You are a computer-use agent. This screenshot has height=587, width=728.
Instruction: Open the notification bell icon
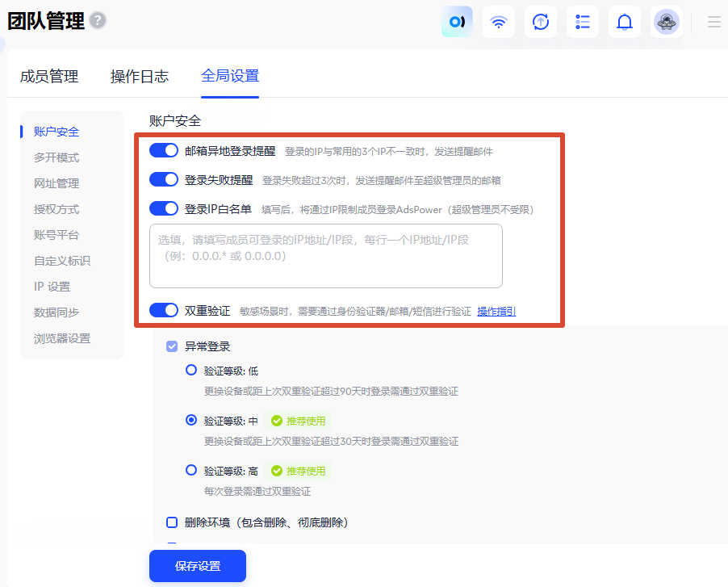point(625,22)
